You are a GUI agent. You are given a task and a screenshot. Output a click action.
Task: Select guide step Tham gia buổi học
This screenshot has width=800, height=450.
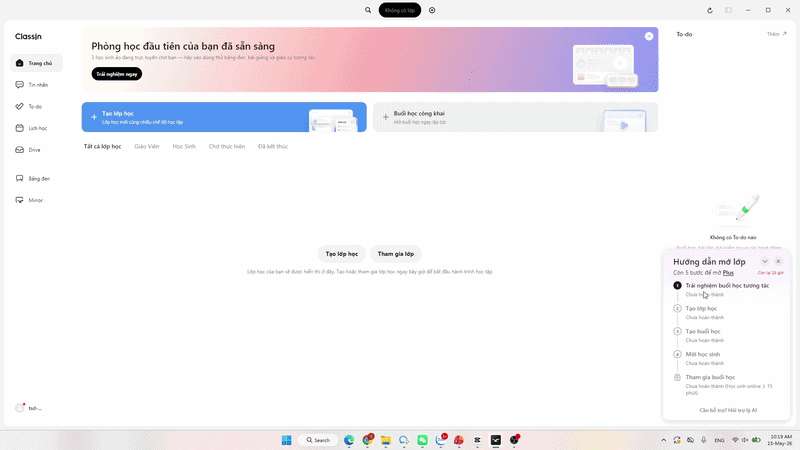coord(710,378)
